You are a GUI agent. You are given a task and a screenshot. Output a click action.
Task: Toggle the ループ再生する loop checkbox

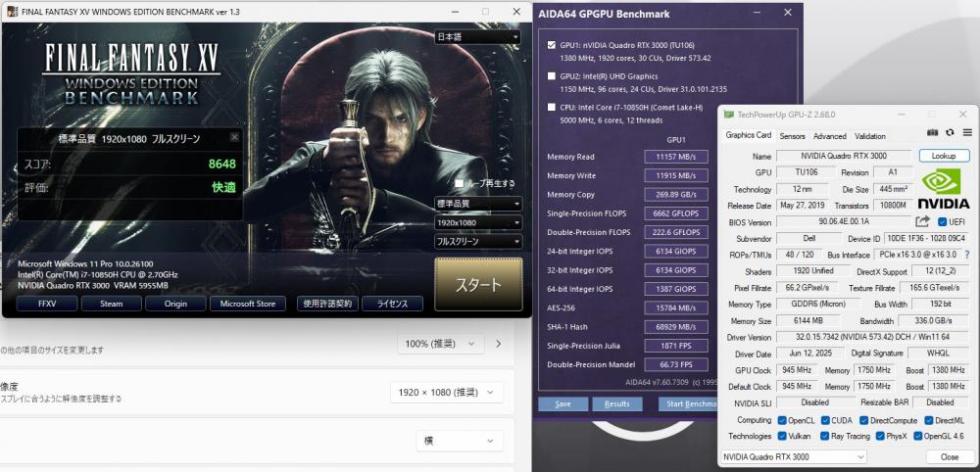(460, 183)
